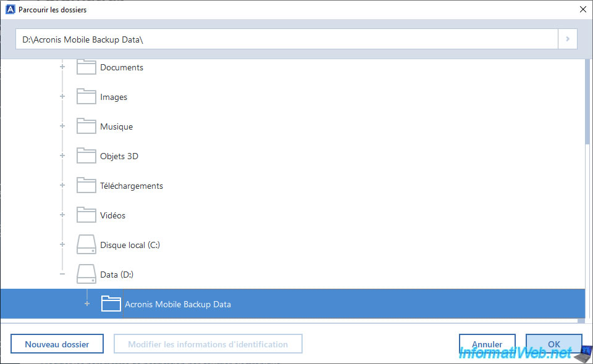The width and height of the screenshot is (593, 364).
Task: Click the Annuler button
Action: [487, 344]
